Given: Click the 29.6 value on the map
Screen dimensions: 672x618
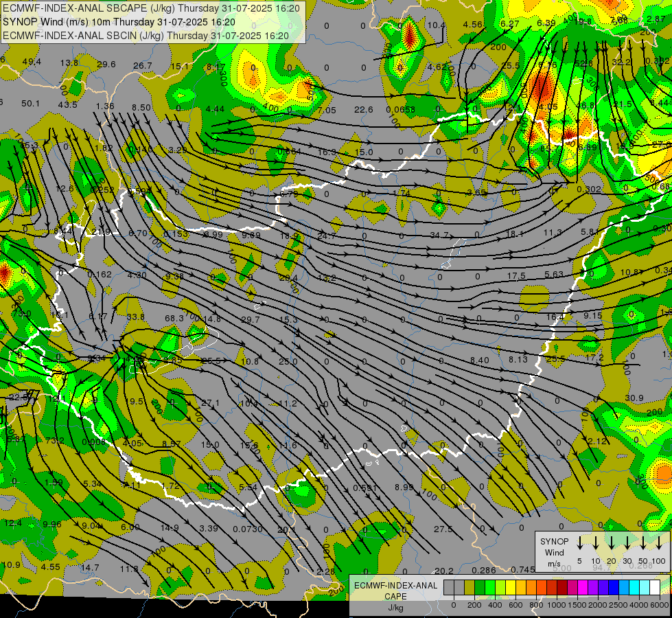Looking at the screenshot, I should point(106,65).
